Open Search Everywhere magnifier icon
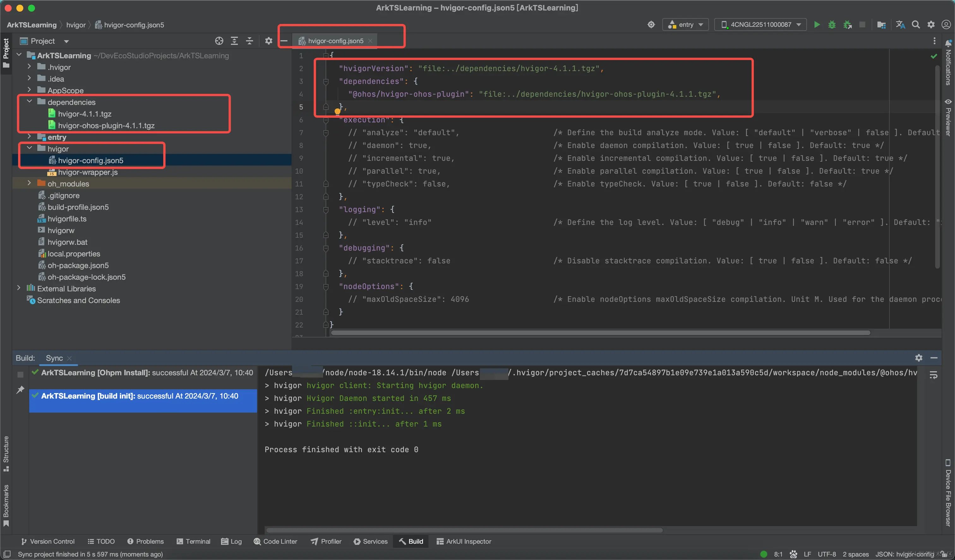Image resolution: width=955 pixels, height=560 pixels. tap(916, 25)
